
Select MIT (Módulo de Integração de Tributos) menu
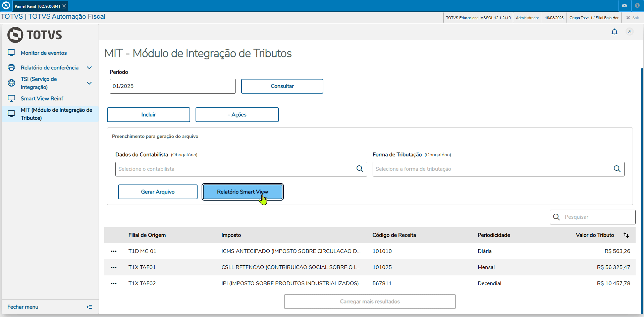coord(50,114)
